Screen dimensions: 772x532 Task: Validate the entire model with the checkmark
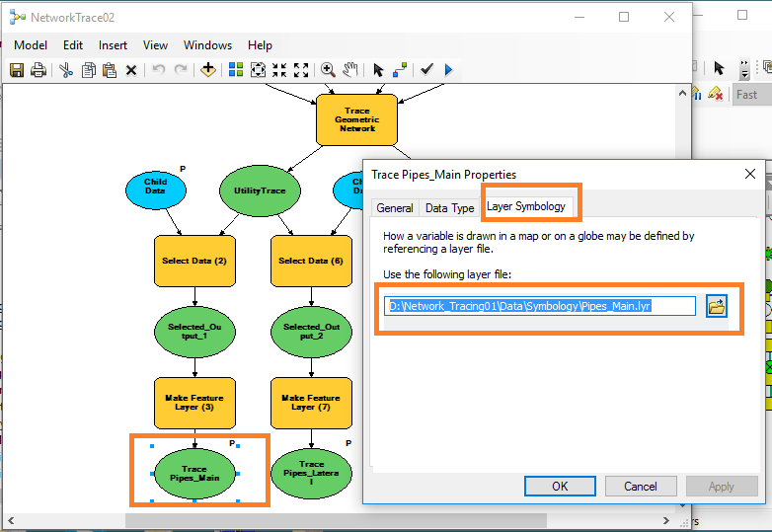(x=426, y=69)
